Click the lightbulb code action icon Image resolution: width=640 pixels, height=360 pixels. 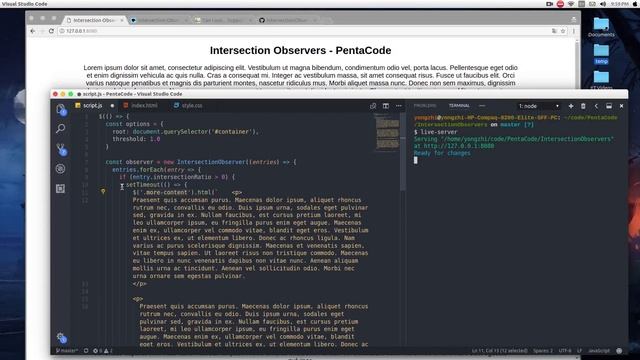[103, 191]
